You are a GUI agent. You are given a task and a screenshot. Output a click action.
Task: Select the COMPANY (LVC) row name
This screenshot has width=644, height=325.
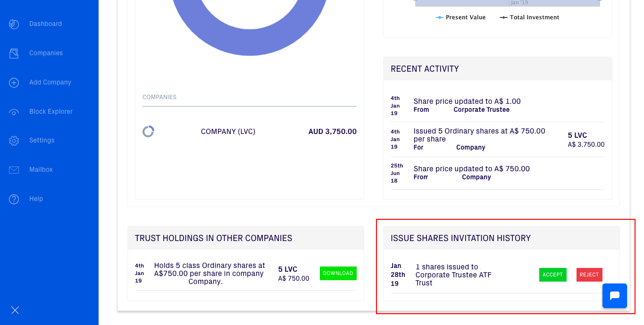point(228,132)
